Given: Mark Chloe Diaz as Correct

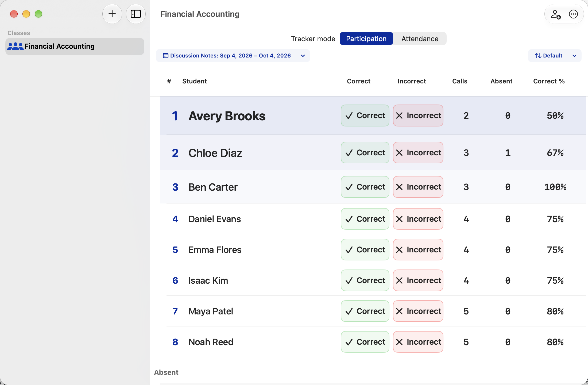Looking at the screenshot, I should pos(365,153).
